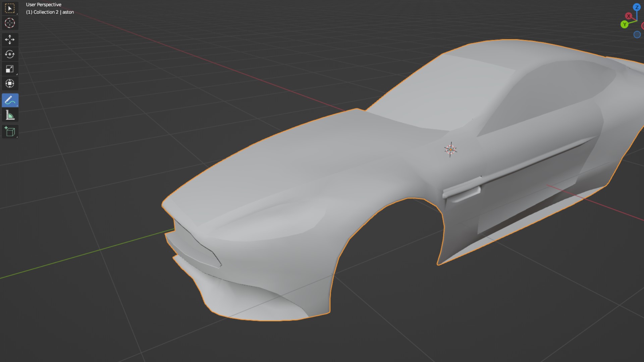Deselect the active Annotate tool
Viewport: 644px width, 362px height.
10,100
